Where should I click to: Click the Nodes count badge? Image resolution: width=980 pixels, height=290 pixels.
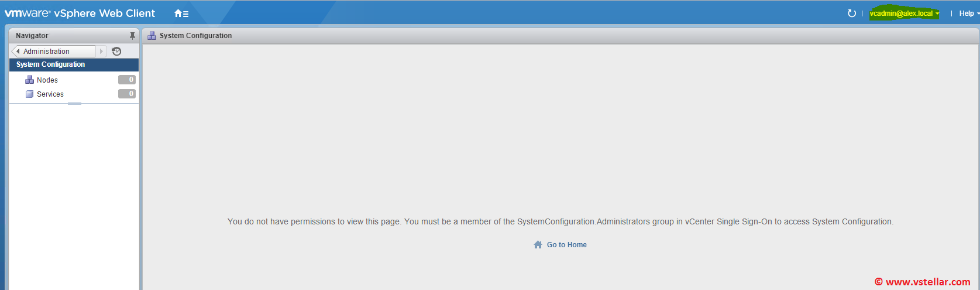127,80
